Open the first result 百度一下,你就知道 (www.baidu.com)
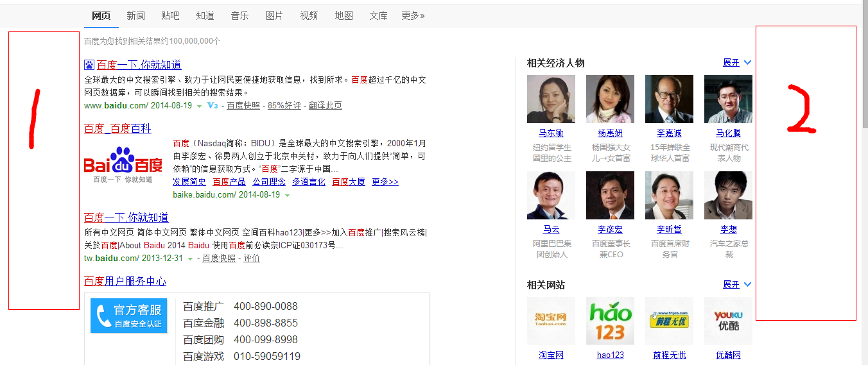Screen dimensions: 868x365 [x=139, y=65]
